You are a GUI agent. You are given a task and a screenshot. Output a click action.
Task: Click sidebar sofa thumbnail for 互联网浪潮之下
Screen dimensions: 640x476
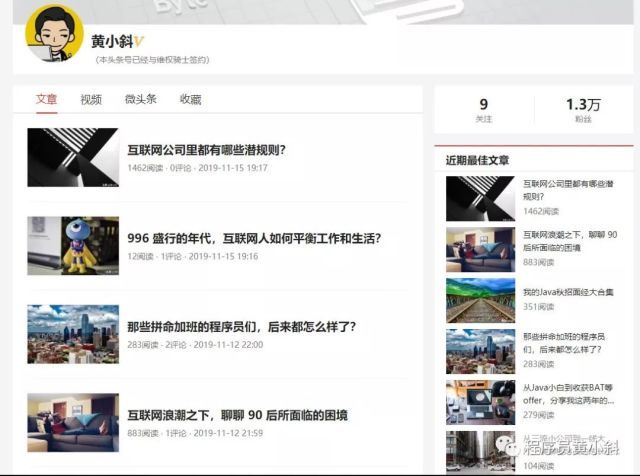pos(480,250)
